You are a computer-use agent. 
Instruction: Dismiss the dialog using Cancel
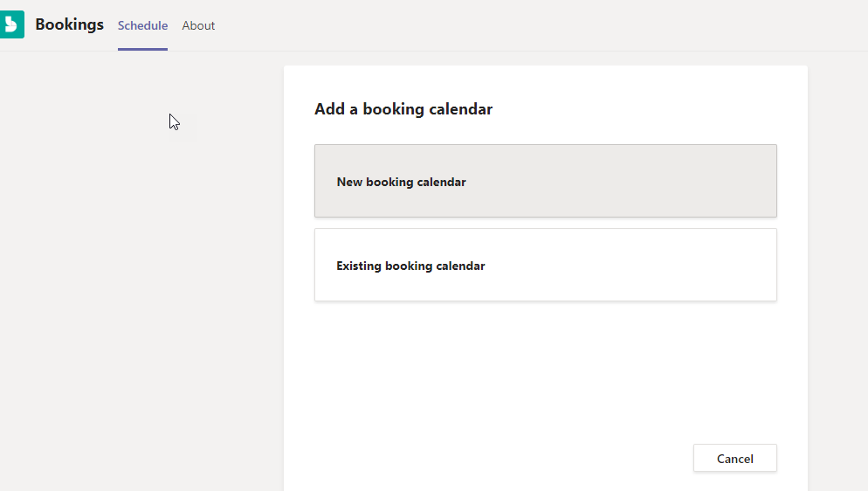pyautogui.click(x=734, y=459)
